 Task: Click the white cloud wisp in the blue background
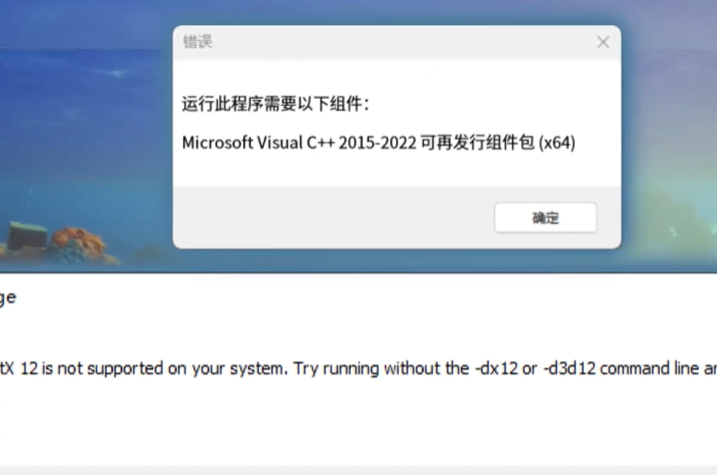point(117,73)
